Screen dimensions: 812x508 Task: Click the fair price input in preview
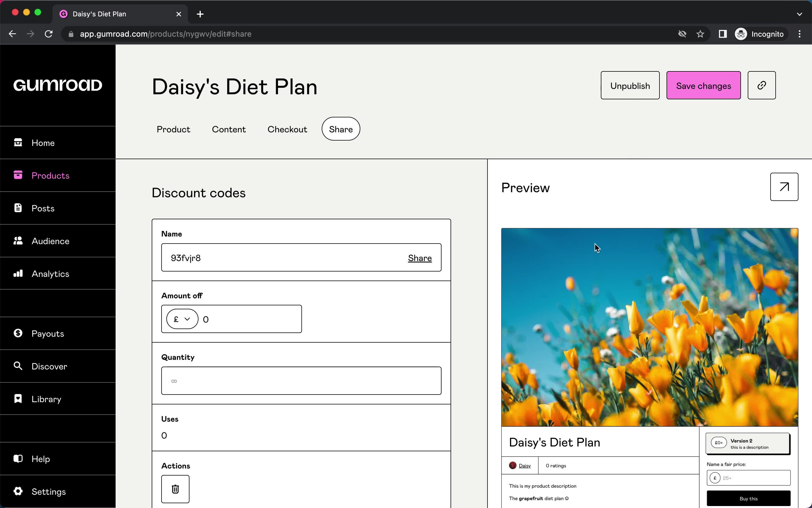coord(749,478)
